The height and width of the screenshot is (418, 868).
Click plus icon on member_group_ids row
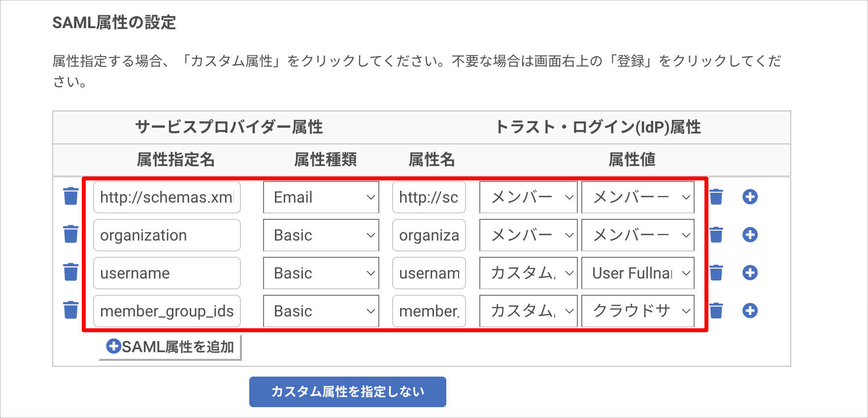click(x=750, y=311)
